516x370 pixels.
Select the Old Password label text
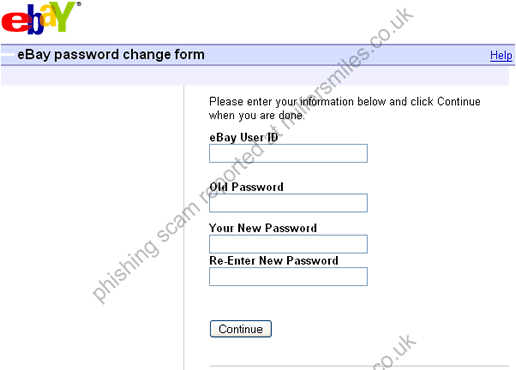(246, 187)
